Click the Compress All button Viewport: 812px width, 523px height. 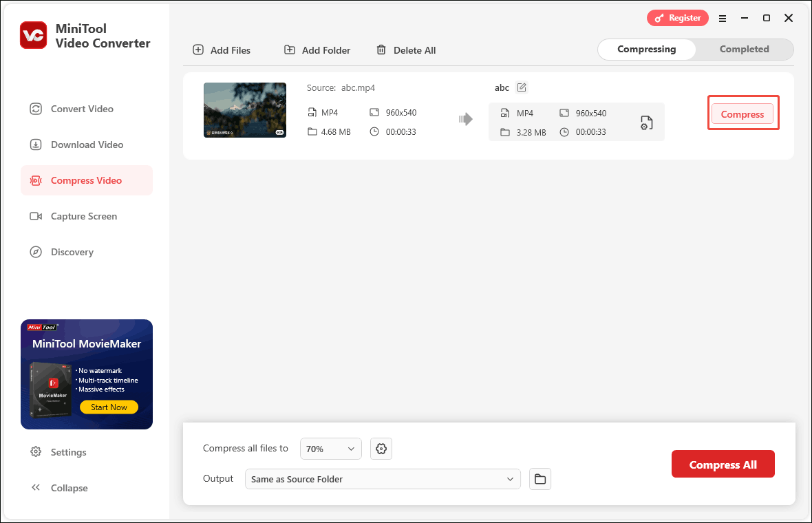(723, 465)
